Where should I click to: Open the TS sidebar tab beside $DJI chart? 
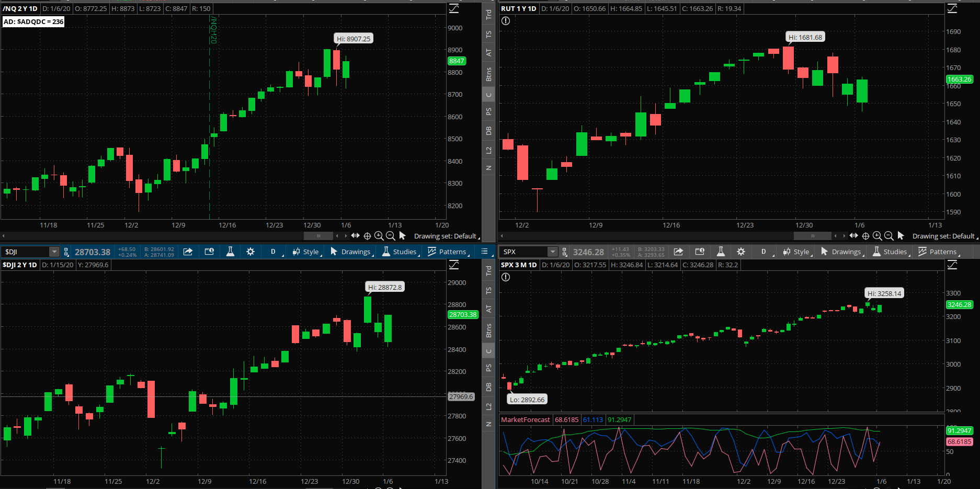coord(488,290)
